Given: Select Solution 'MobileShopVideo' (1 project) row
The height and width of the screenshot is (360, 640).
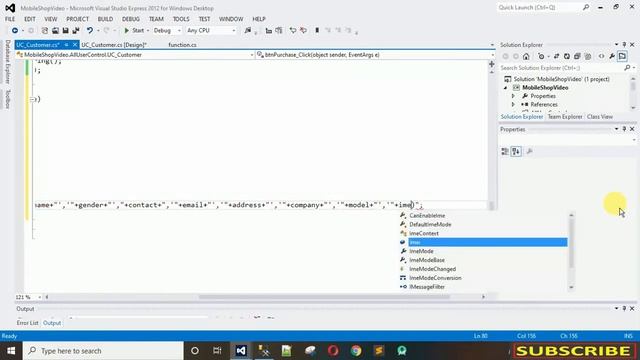Looking at the screenshot, I should pos(561,79).
